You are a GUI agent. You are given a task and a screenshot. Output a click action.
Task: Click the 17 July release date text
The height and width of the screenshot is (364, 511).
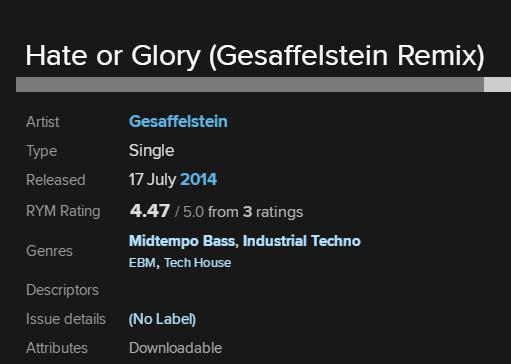coord(153,180)
